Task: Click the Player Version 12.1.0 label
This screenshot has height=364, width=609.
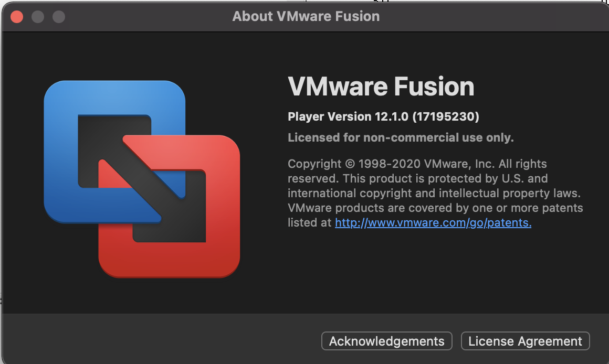Action: click(348, 116)
